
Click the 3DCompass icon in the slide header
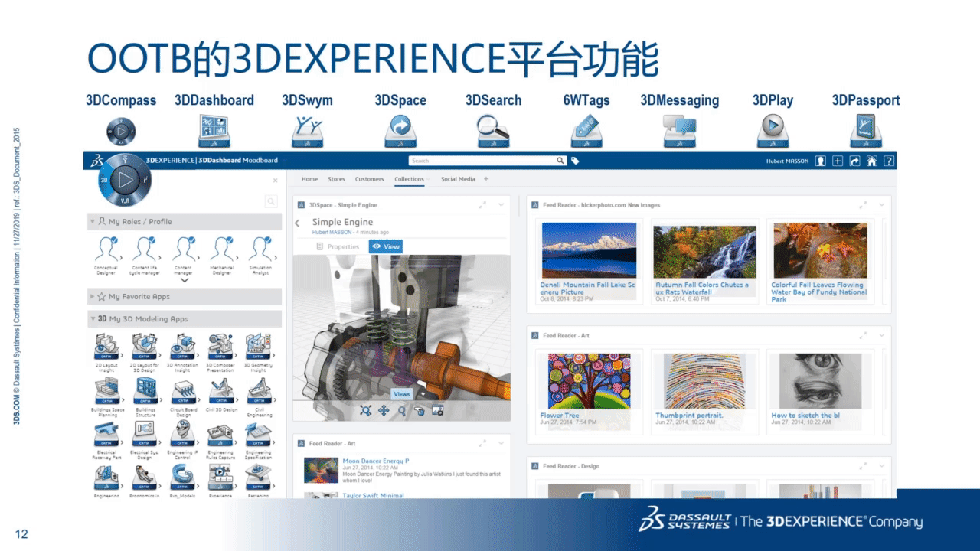tap(121, 131)
